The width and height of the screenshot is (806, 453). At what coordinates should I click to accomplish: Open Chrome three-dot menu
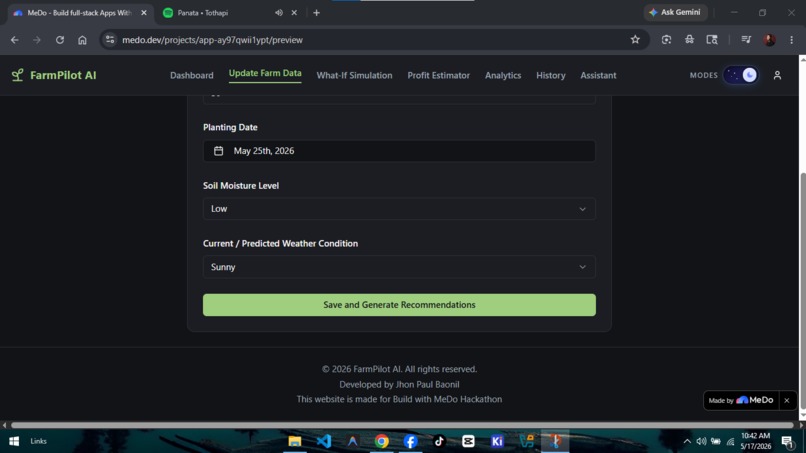click(x=791, y=40)
